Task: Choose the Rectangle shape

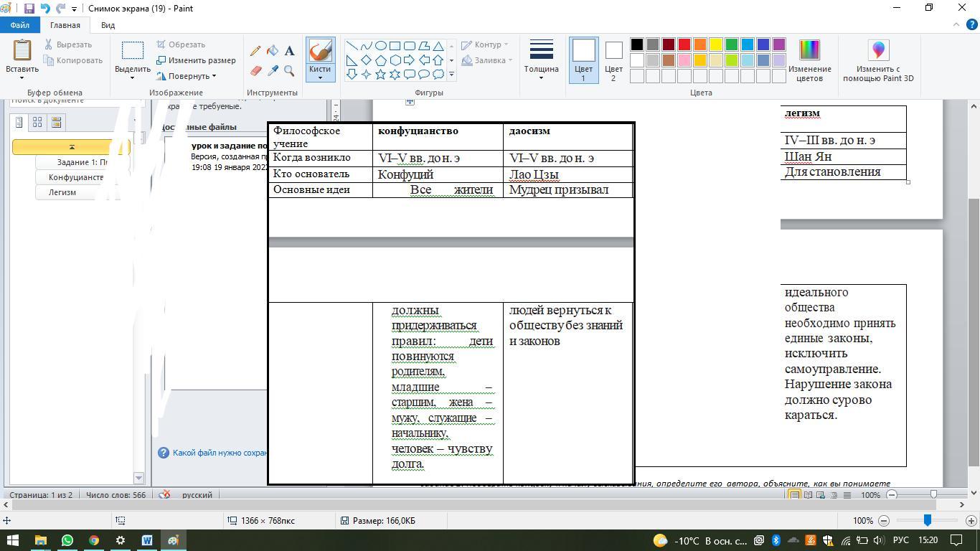Action: click(395, 46)
